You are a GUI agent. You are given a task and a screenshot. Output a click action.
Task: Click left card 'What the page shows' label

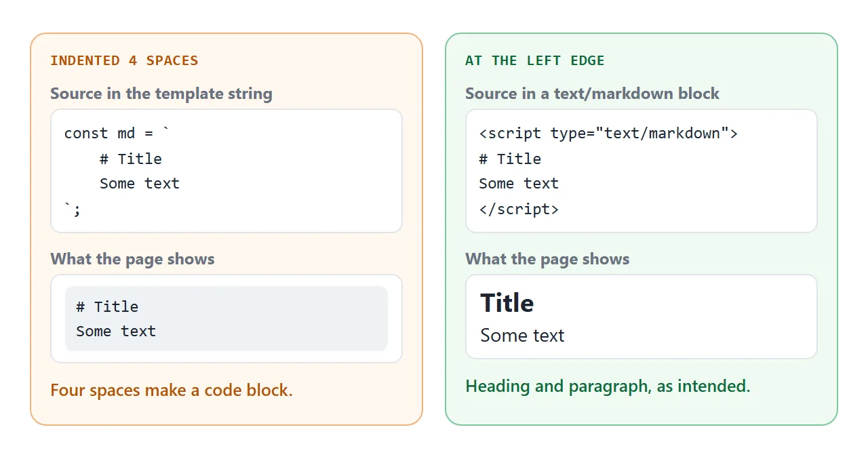tap(132, 259)
